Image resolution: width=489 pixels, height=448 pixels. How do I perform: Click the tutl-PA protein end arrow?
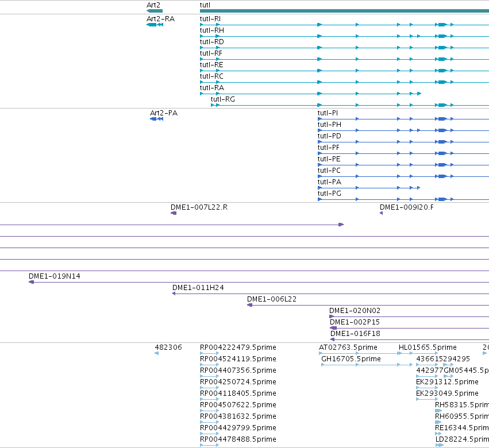pos(419,188)
